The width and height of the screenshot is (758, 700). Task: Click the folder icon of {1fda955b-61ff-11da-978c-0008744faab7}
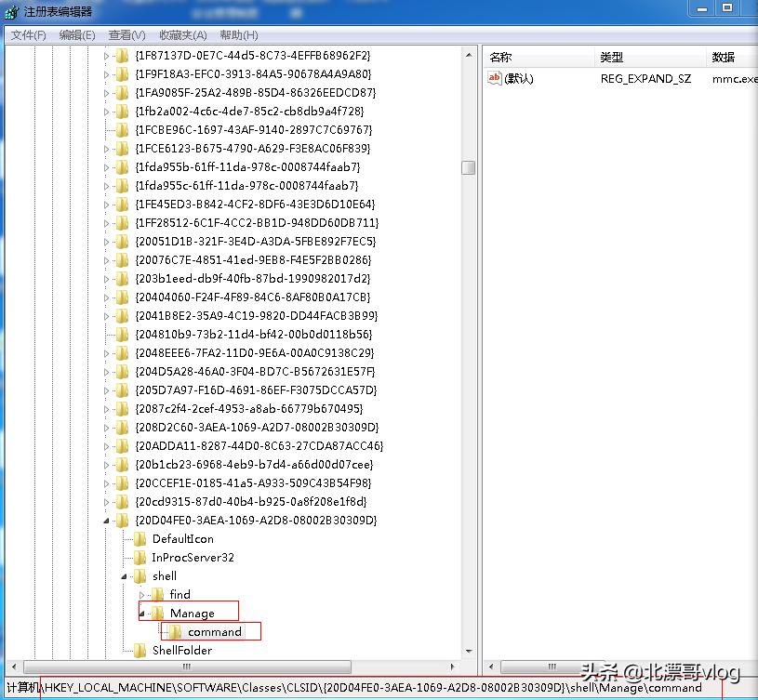coord(123,167)
